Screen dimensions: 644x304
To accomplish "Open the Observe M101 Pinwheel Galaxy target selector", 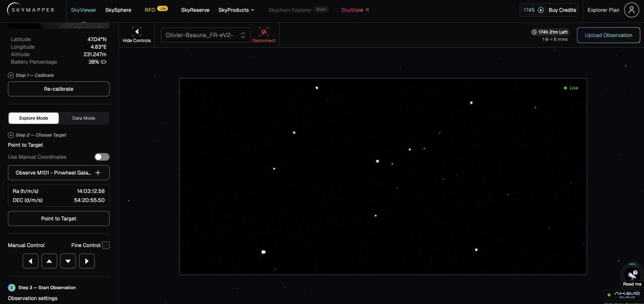I will tap(58, 172).
